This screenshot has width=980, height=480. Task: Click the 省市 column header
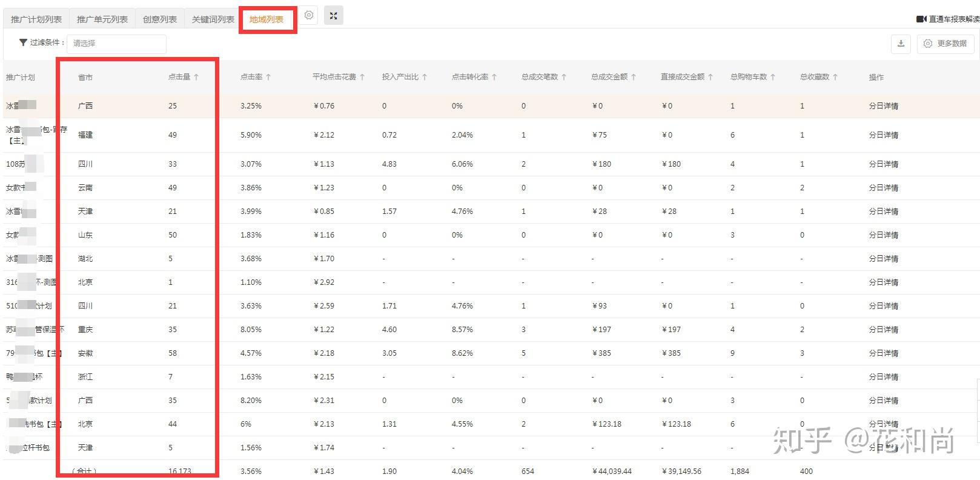(x=85, y=78)
